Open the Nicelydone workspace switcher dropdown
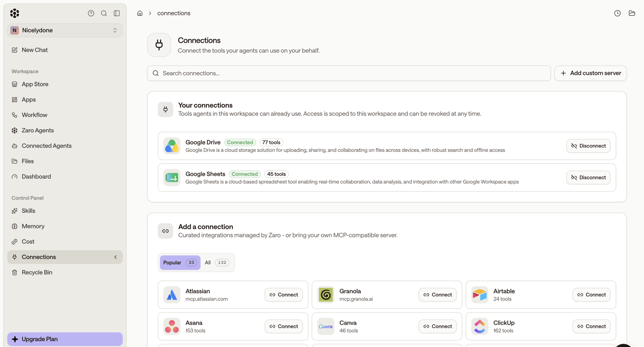Viewport: 644px width, 347px height. click(x=65, y=30)
